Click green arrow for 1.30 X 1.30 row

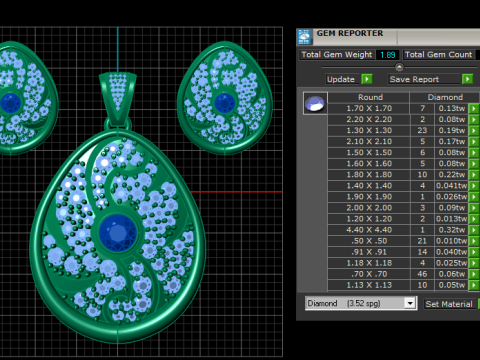pos(474,130)
